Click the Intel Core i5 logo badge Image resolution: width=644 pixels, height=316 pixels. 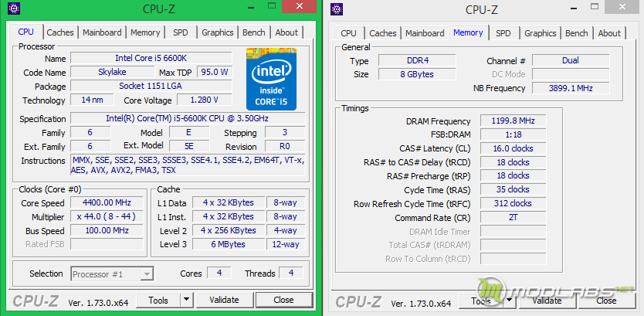pos(271,78)
